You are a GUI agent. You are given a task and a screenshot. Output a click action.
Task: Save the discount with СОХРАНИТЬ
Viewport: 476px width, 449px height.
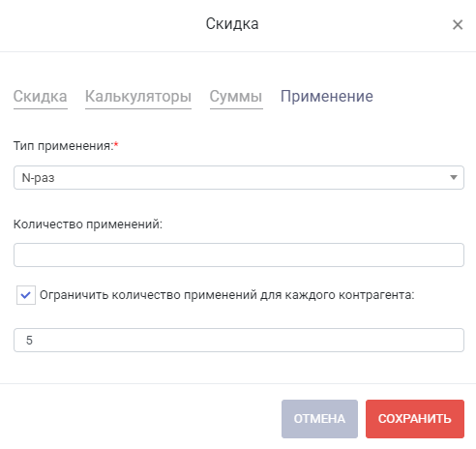415,419
